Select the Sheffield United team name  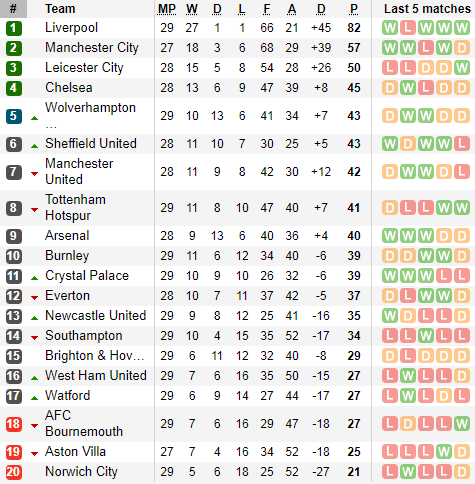click(x=91, y=144)
